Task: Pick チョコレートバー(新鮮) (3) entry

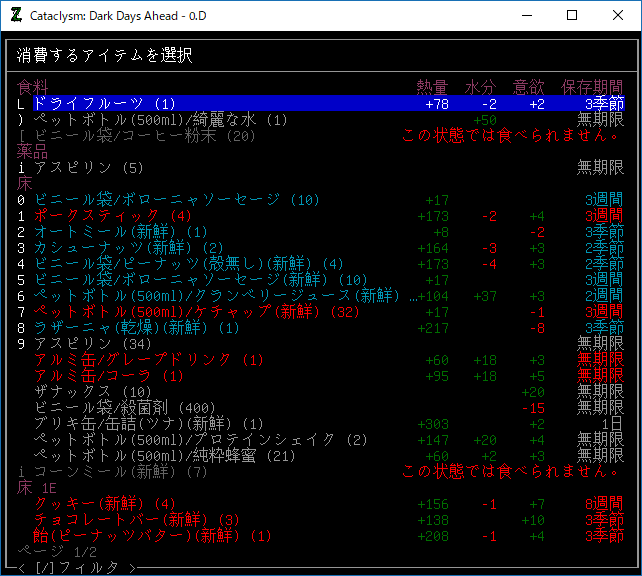Action: [x=136, y=520]
